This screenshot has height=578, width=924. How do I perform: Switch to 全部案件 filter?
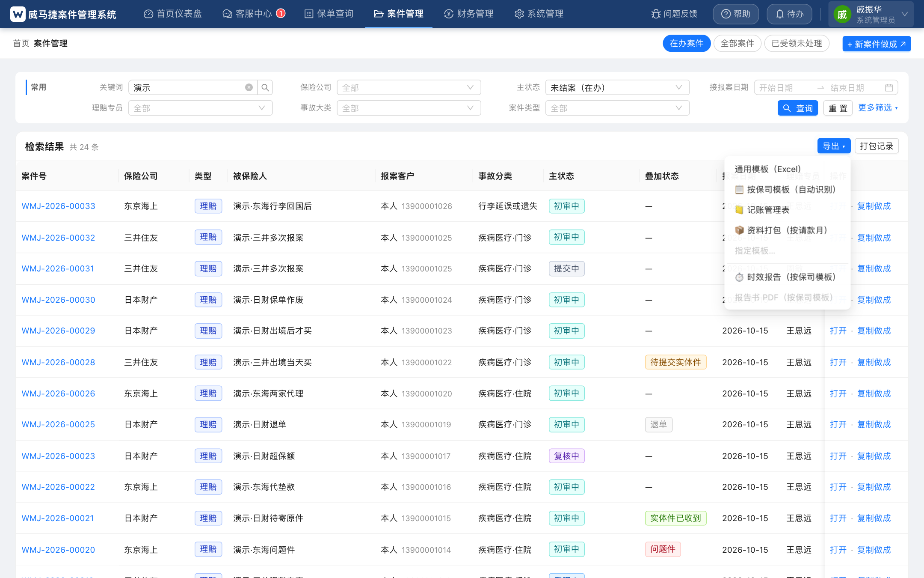[x=737, y=43]
